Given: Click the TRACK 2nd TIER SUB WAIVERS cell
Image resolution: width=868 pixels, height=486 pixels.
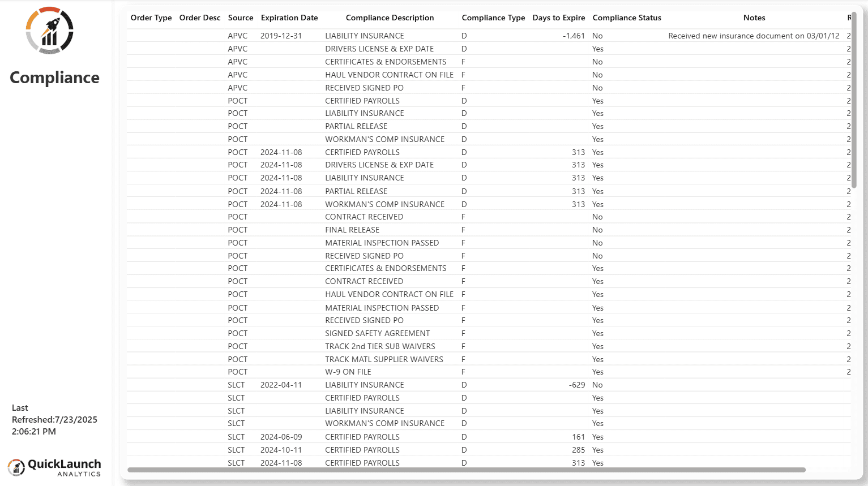Looking at the screenshot, I should [380, 346].
